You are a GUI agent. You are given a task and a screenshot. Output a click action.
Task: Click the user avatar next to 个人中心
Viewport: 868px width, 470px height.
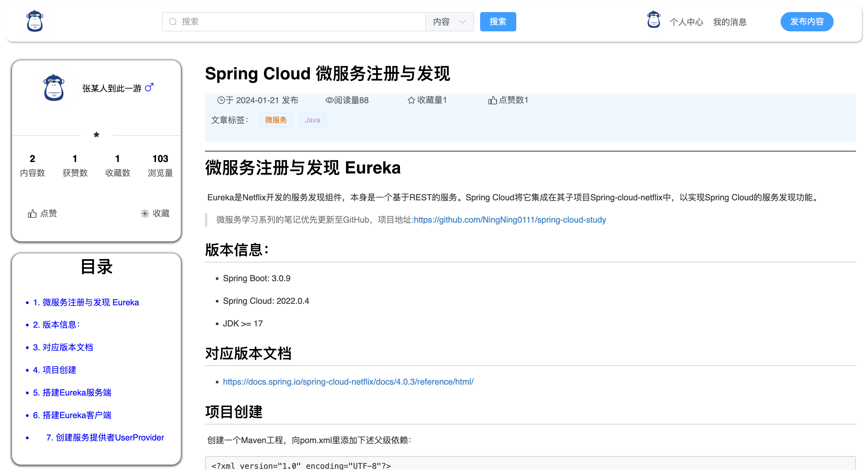click(654, 20)
